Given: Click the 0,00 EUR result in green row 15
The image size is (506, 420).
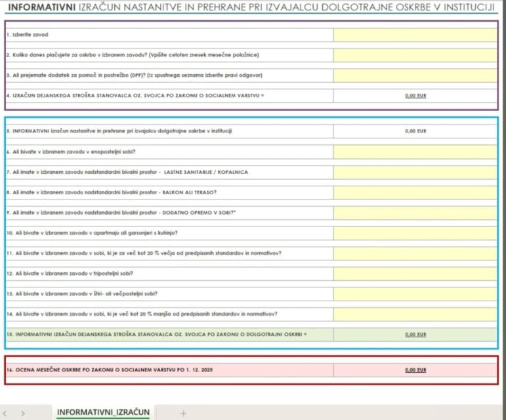Looking at the screenshot, I should click(415, 334).
